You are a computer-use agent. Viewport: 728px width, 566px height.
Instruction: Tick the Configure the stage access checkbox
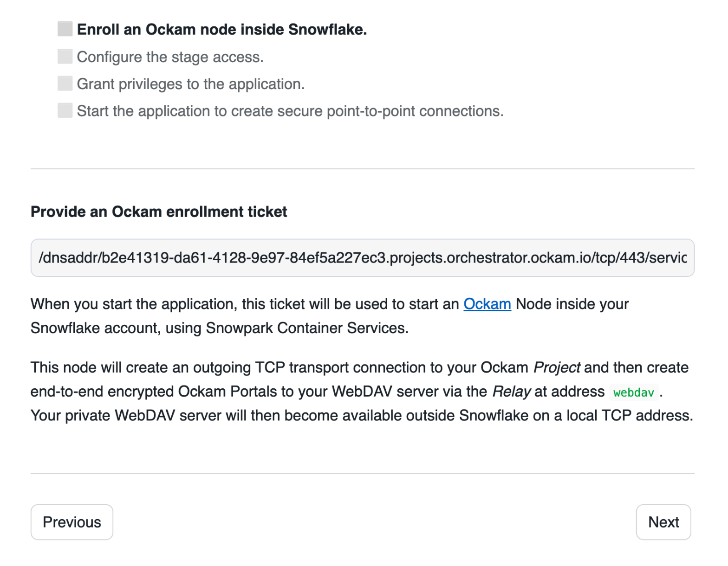click(65, 56)
